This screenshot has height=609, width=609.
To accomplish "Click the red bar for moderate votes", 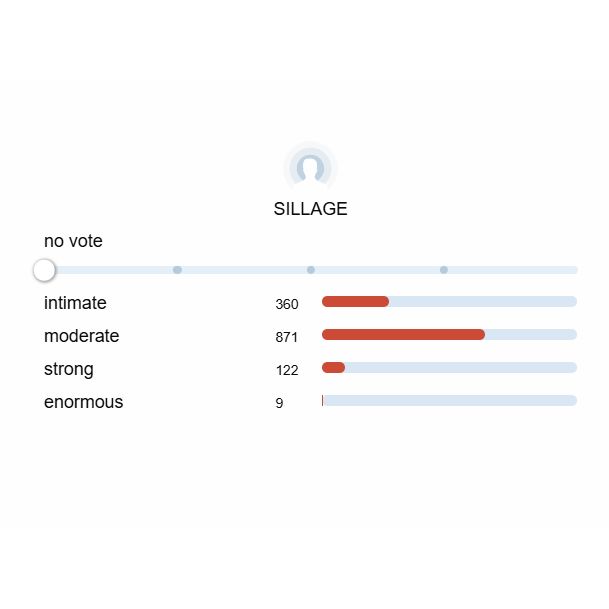I will 403,335.
